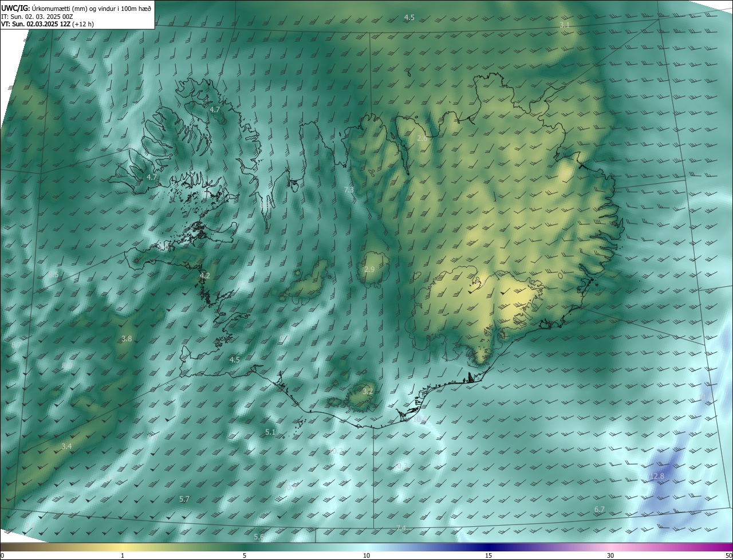This screenshot has height=560, width=733.
Task: Click the 10 tick label on the colorbar
Action: click(x=366, y=555)
